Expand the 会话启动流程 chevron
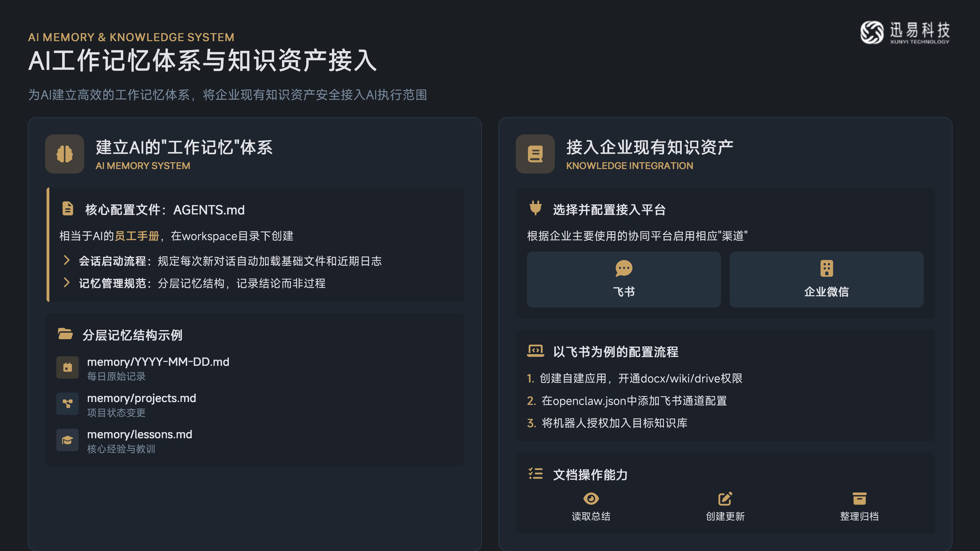This screenshot has width=980, height=551. [67, 261]
